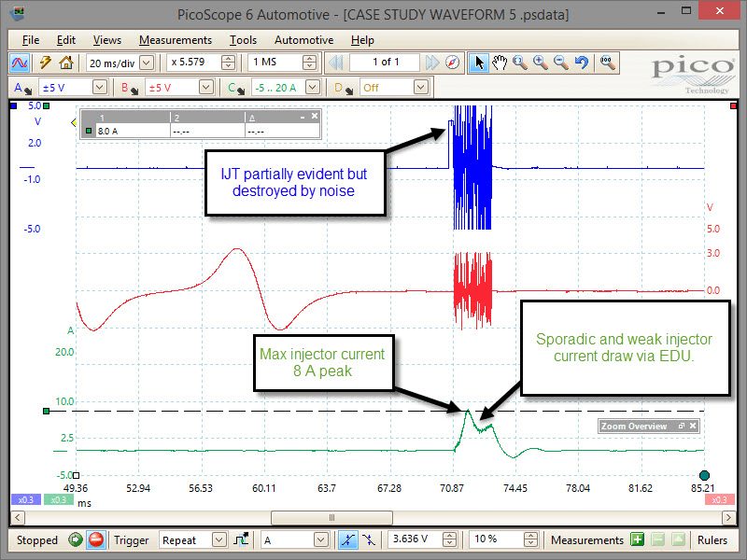Open Channel D options button

tap(343, 88)
